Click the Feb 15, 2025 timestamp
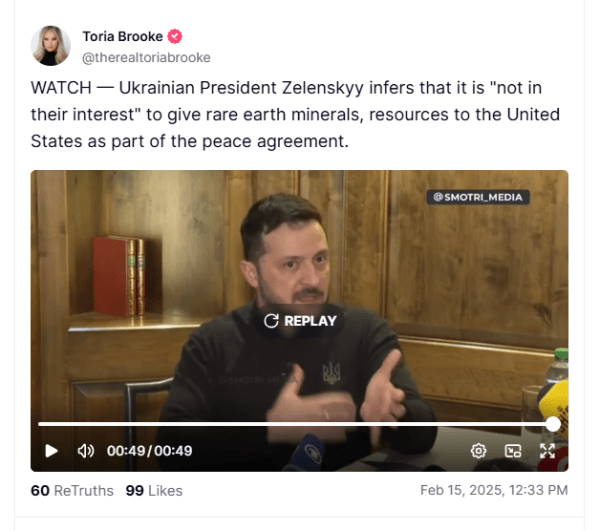This screenshot has width=600, height=531. pyautogui.click(x=494, y=490)
